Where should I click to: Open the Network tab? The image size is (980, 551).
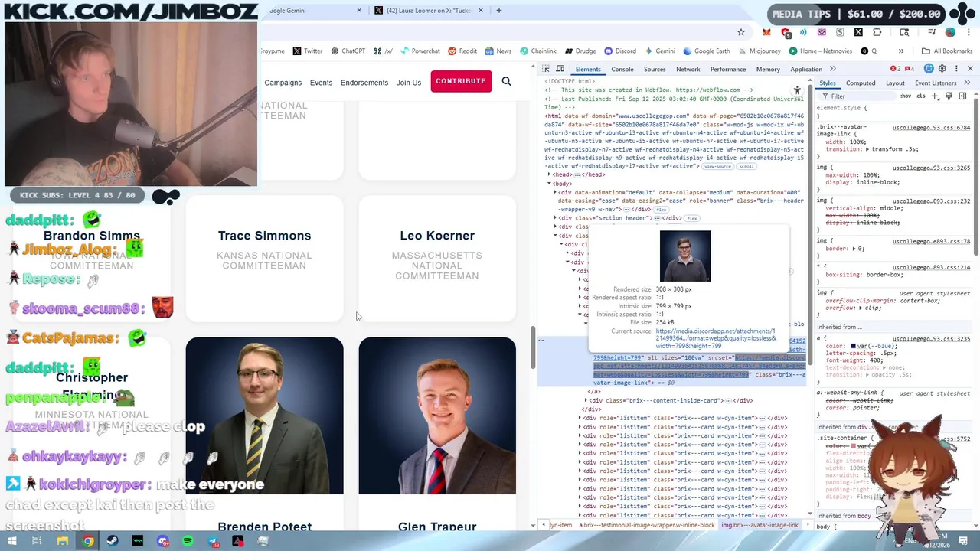(x=688, y=69)
